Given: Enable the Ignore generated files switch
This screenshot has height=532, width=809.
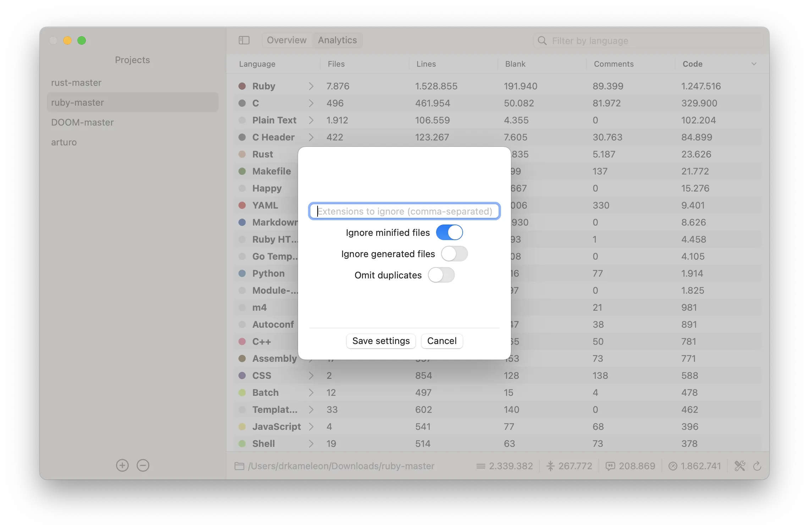Looking at the screenshot, I should pos(454,254).
